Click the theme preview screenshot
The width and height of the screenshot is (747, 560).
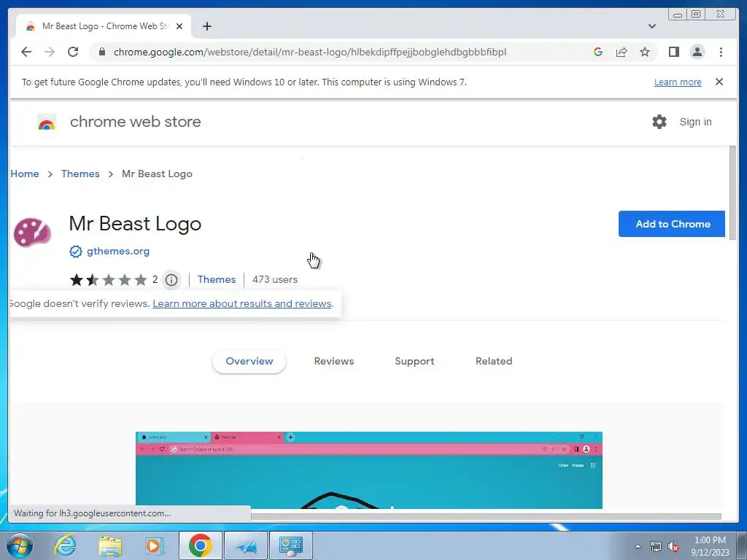(368, 470)
